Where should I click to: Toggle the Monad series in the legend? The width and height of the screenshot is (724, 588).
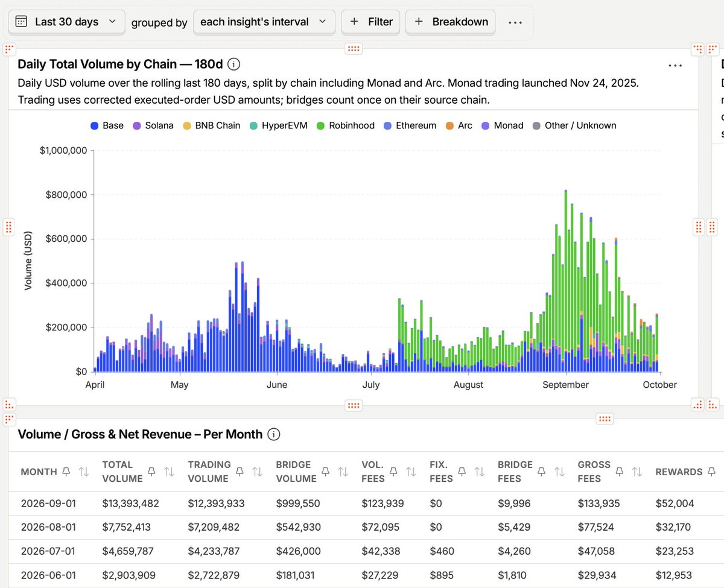coord(503,125)
